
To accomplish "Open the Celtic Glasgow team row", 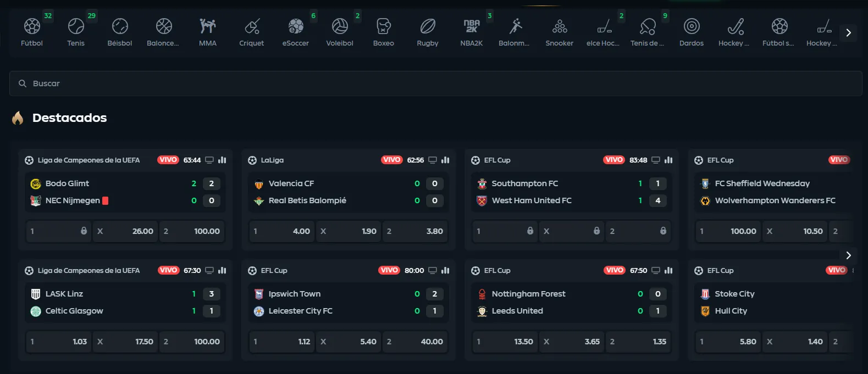I will pyautogui.click(x=125, y=311).
